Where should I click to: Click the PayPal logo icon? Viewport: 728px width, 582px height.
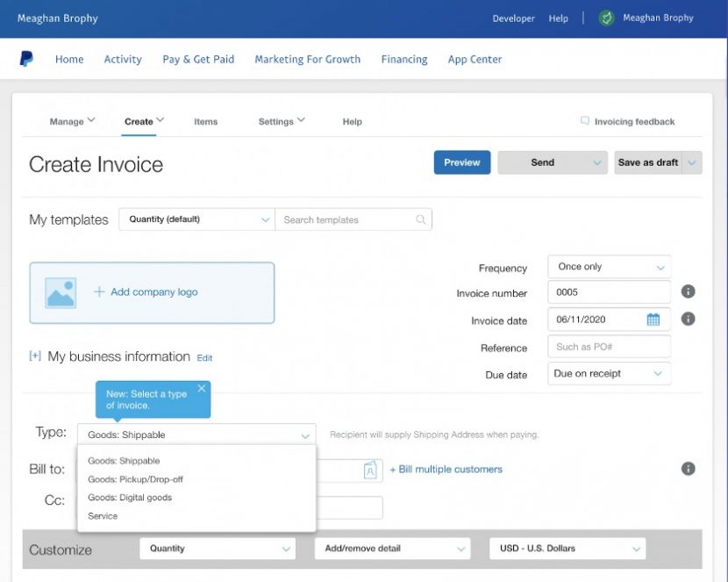(x=25, y=59)
